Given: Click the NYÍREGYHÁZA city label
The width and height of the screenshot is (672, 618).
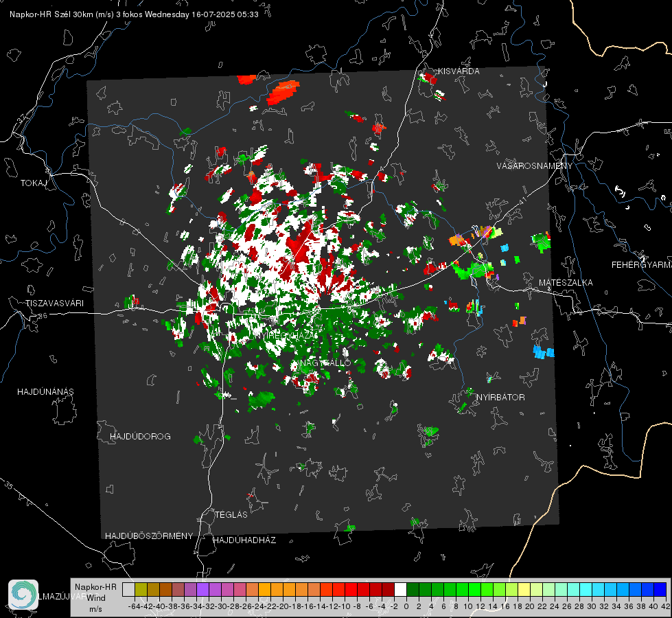Looking at the screenshot, I should point(285,335).
